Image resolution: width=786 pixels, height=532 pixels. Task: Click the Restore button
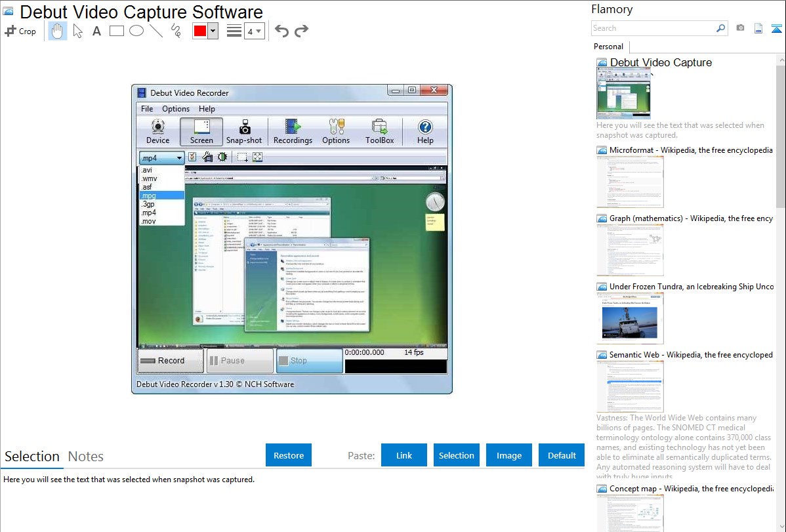coord(289,455)
